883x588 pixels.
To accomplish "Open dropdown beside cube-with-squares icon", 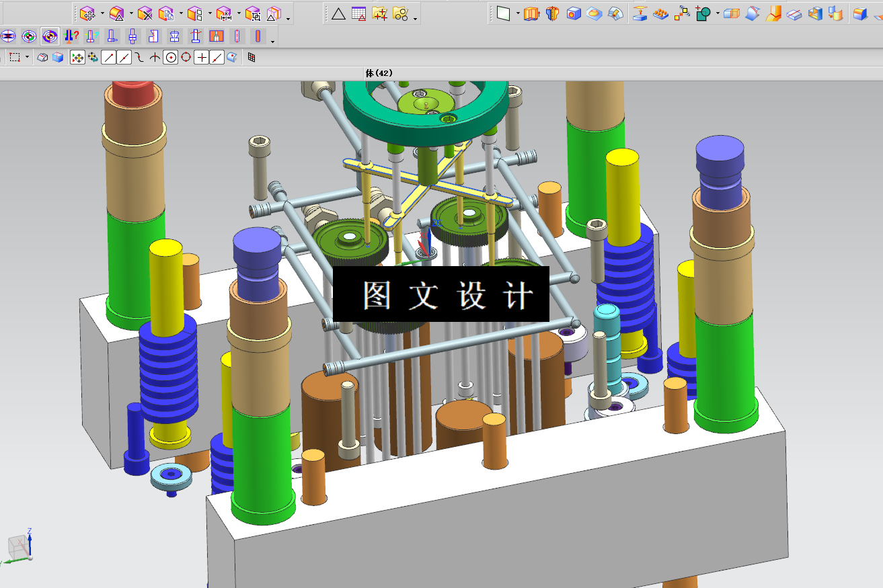I will click(x=210, y=13).
